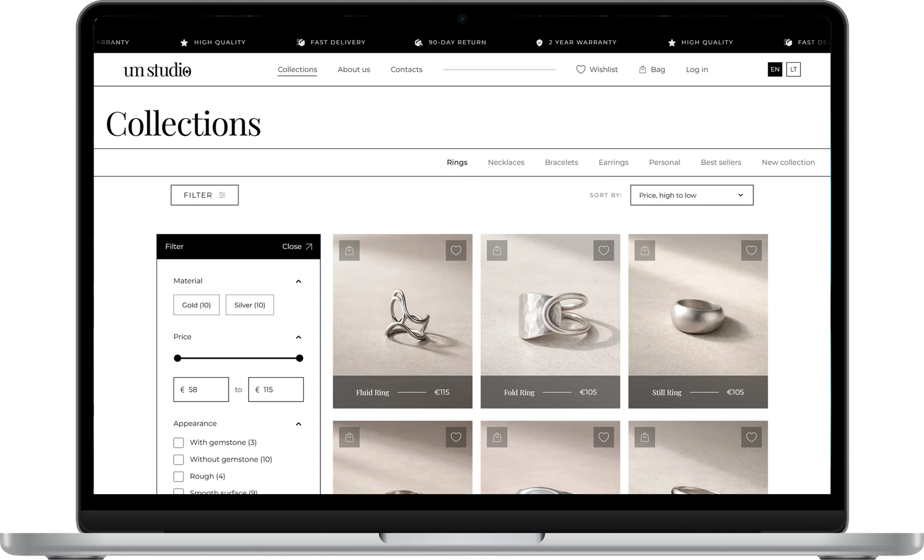Toggle Gold material filter
Viewport: 924px width, 560px height.
pyautogui.click(x=197, y=305)
